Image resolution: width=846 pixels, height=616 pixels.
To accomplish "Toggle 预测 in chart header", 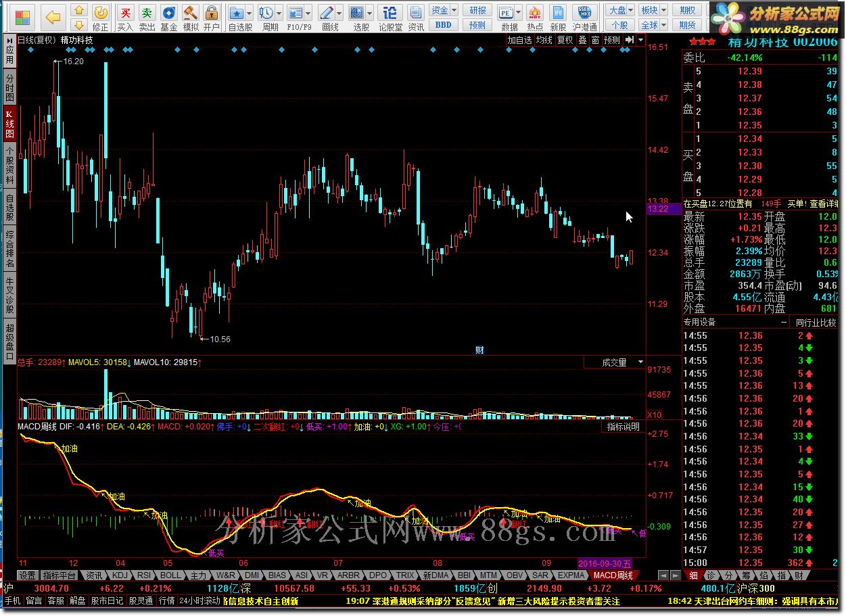I will click(x=612, y=40).
